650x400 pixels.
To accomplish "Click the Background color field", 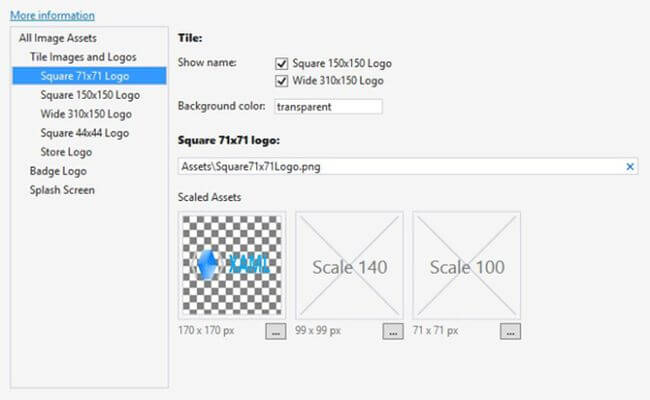I will (328, 107).
